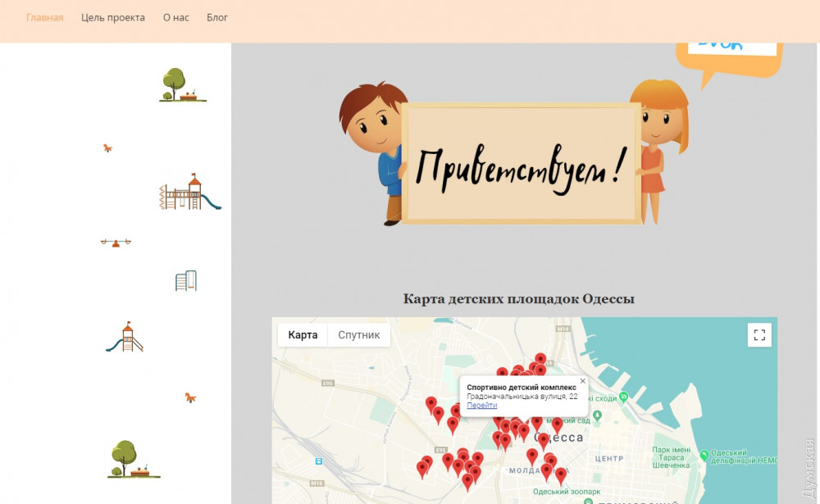The width and height of the screenshot is (820, 504).
Task: Follow the Перейти link in the popup
Action: pyautogui.click(x=481, y=405)
